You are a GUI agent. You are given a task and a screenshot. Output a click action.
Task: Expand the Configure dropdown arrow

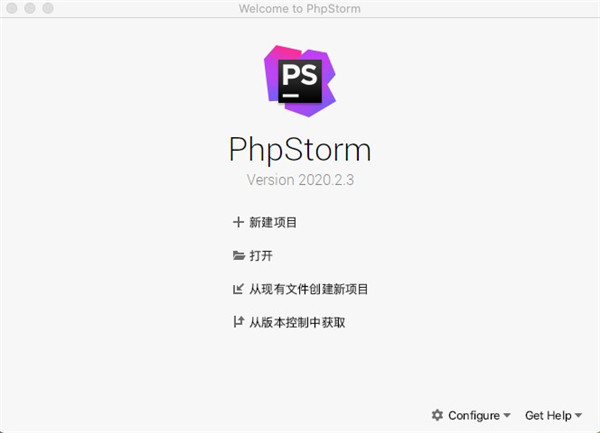(x=507, y=415)
